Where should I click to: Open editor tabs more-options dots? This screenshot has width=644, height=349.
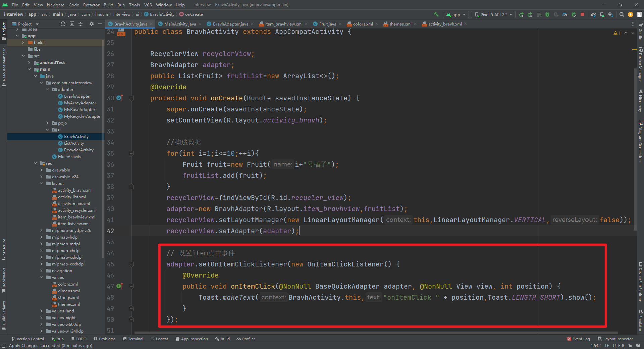click(x=633, y=24)
